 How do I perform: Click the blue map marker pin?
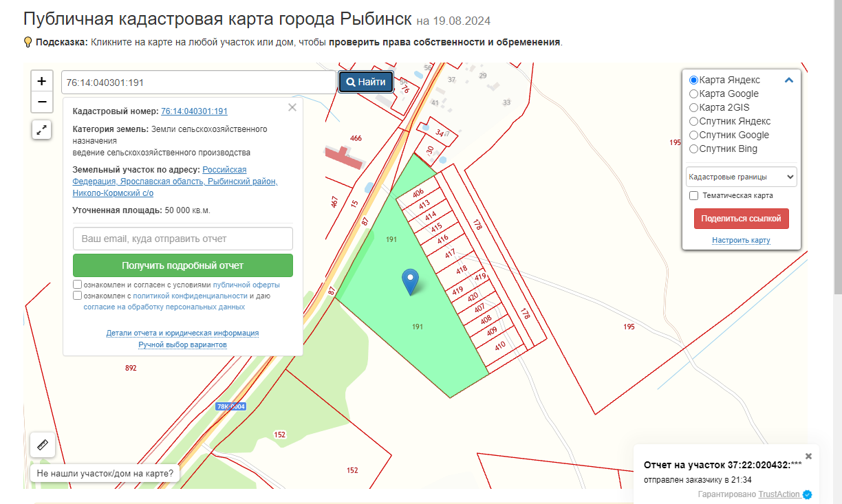411,282
